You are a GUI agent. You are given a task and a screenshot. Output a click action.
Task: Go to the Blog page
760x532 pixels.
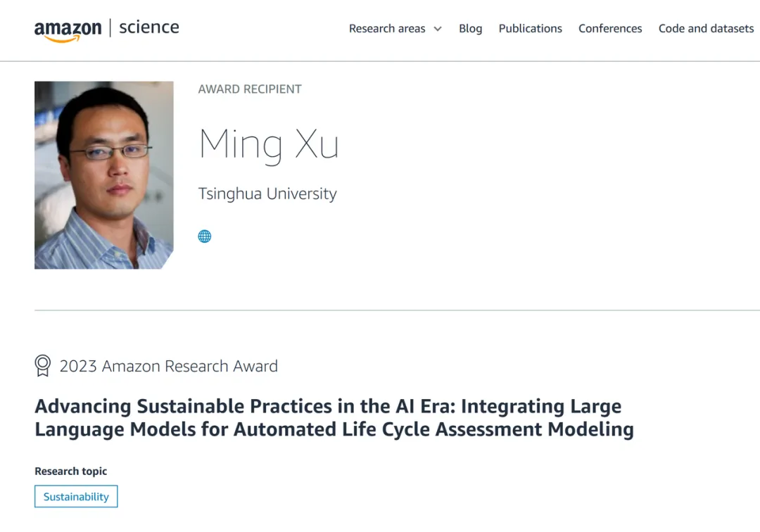coord(470,29)
